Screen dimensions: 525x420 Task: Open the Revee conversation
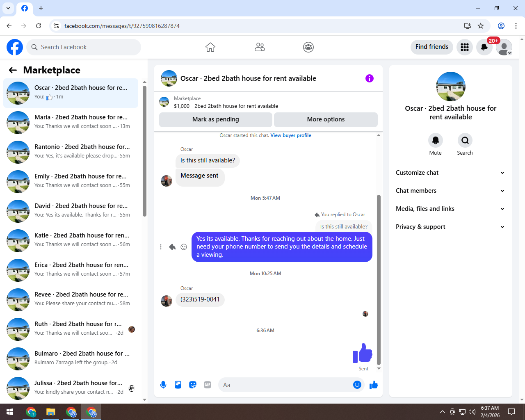(71, 300)
